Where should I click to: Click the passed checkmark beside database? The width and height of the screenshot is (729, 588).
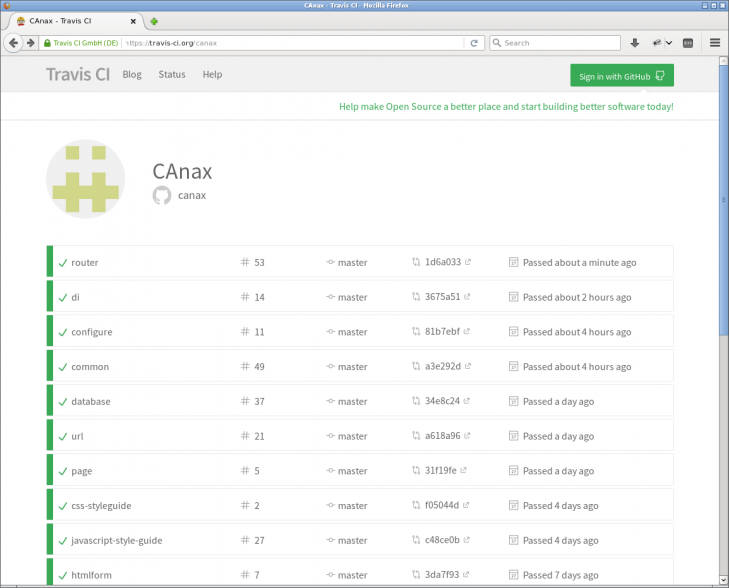tap(63, 402)
